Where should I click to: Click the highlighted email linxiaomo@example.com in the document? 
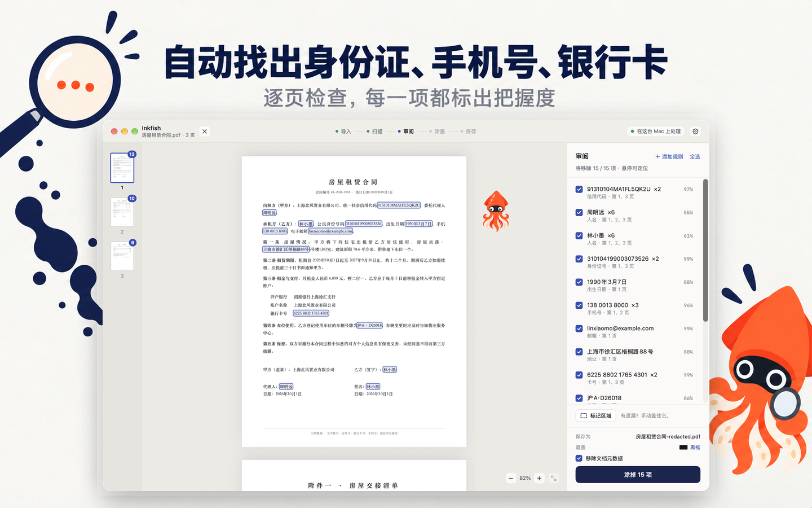[330, 231]
